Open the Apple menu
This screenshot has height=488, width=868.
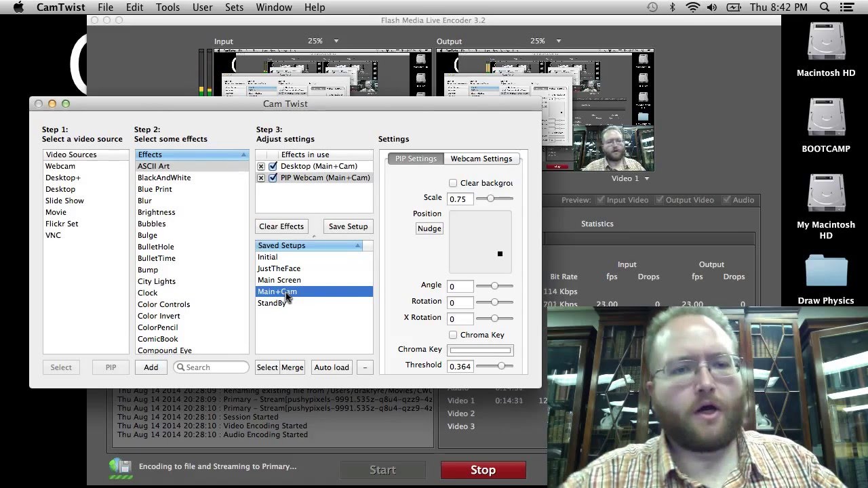pos(18,7)
